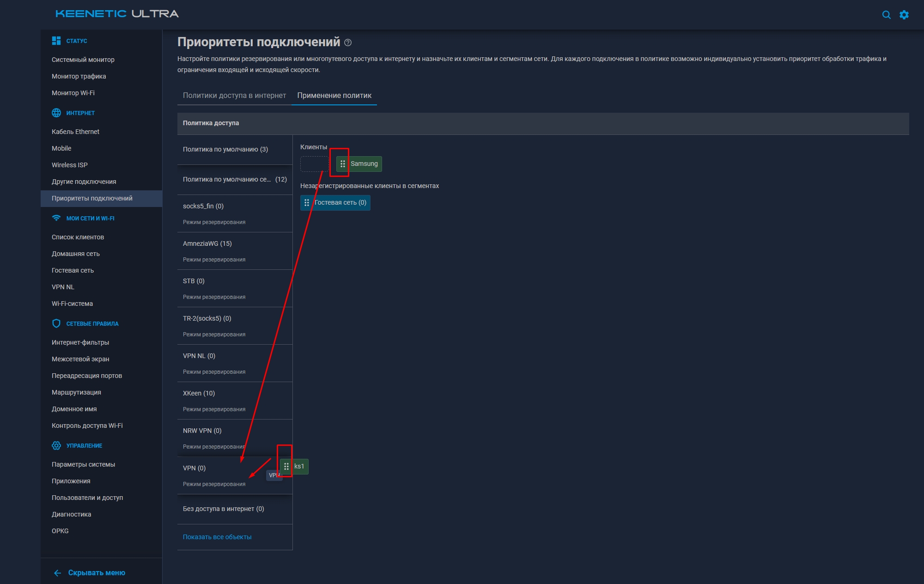Screen dimensions: 924x584
Task: Select the СТАТУС section icon in the sidebar
Action: pos(56,40)
